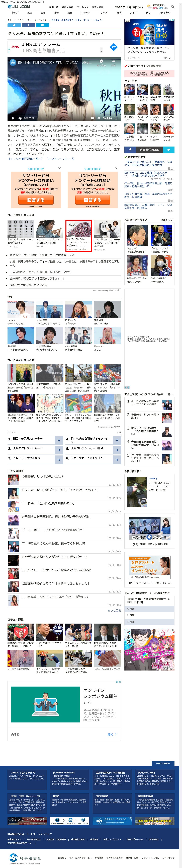Image resolution: width=182 pixels, height=868 pixels.
Task: Open 写真・動画 link in top header
Action: [x=98, y=7]
